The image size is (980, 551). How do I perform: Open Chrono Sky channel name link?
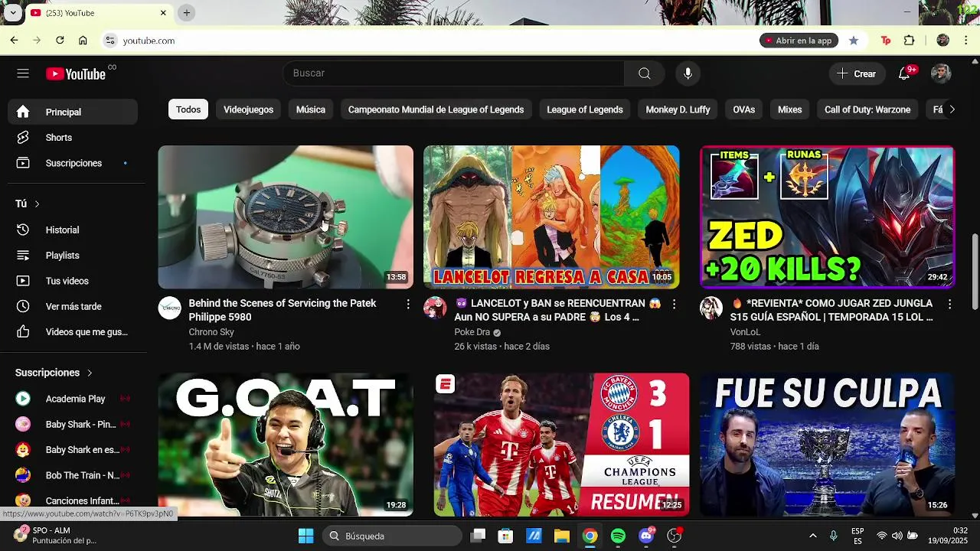[211, 332]
